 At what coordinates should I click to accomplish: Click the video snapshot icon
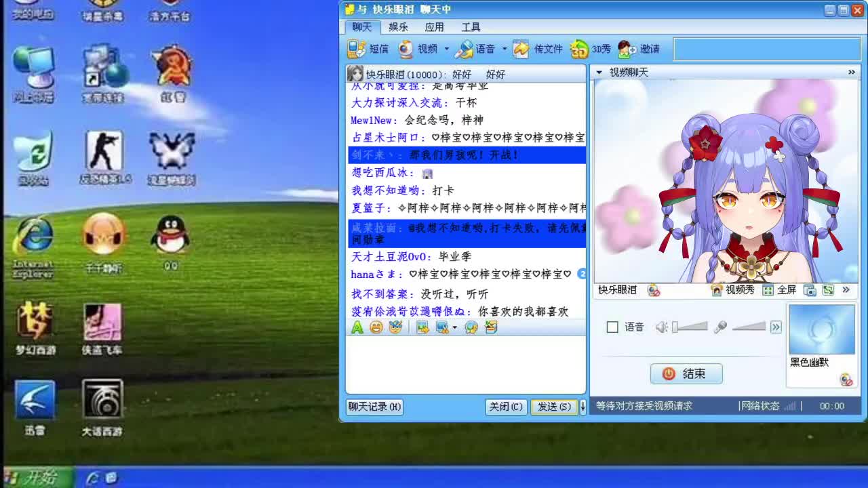click(810, 290)
